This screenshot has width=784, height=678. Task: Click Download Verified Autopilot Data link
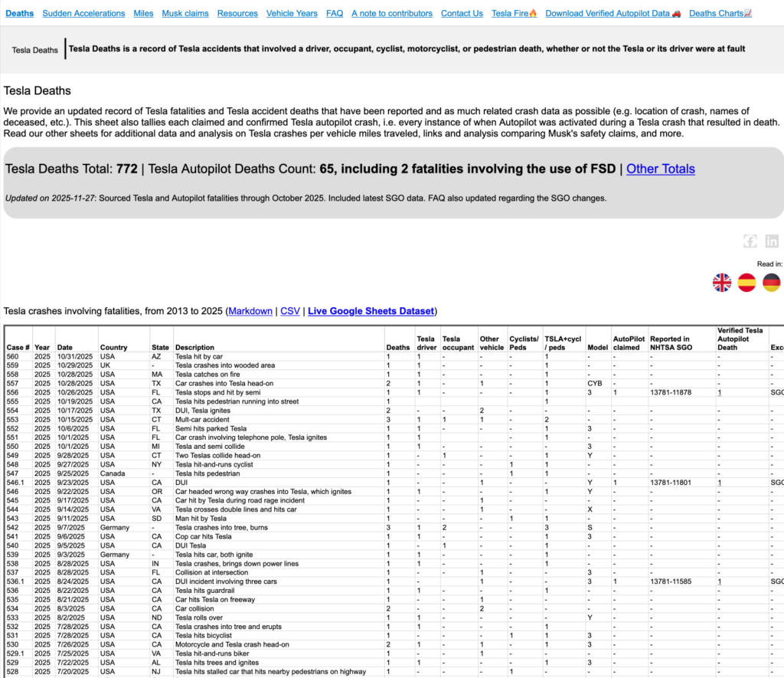click(x=613, y=14)
